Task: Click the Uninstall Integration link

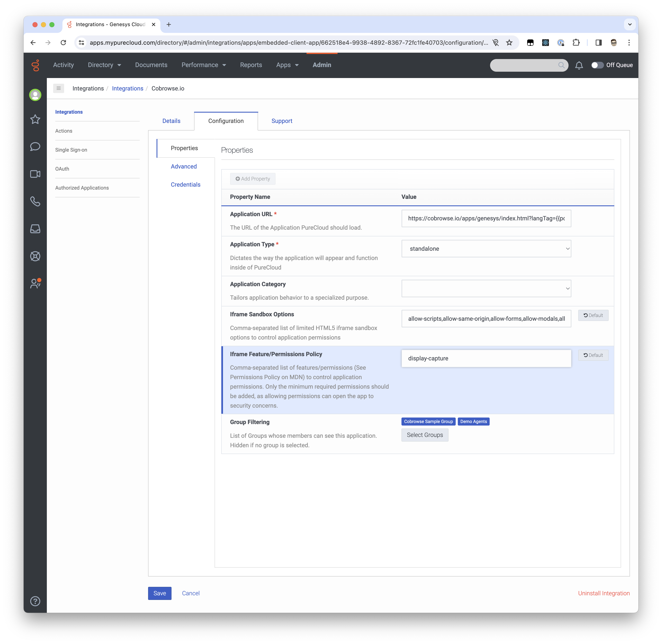Action: [x=603, y=593]
